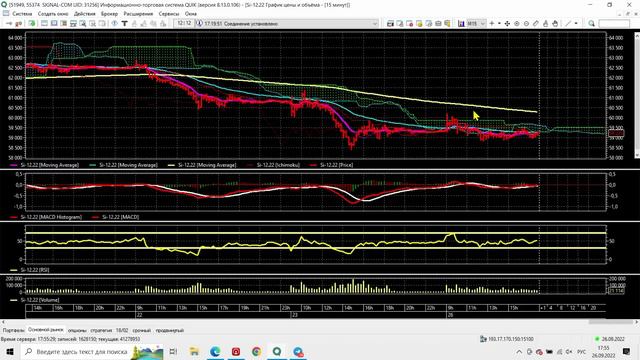Click the window with yellow dot icon
Viewport: 640px width, 360px height.
pyautogui.click(x=419, y=24)
